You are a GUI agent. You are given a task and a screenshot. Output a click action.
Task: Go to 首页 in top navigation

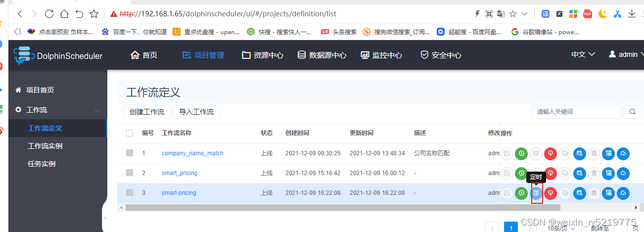coord(144,55)
